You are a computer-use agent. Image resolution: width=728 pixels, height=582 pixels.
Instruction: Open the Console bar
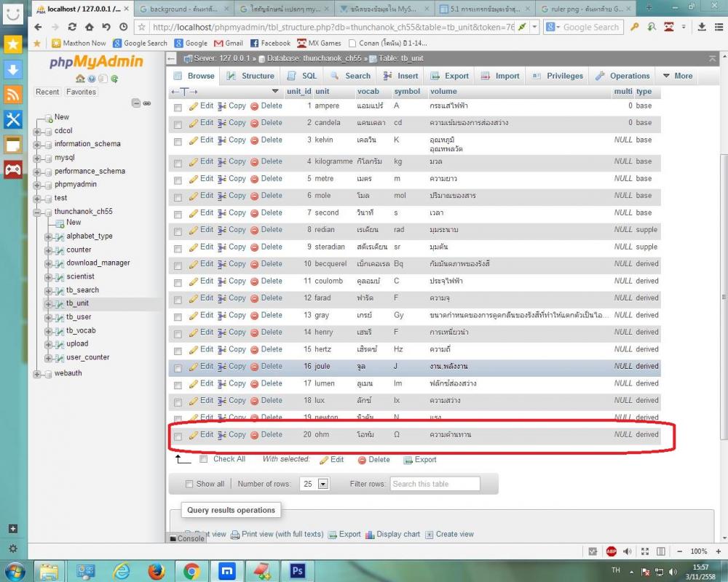(x=186, y=538)
